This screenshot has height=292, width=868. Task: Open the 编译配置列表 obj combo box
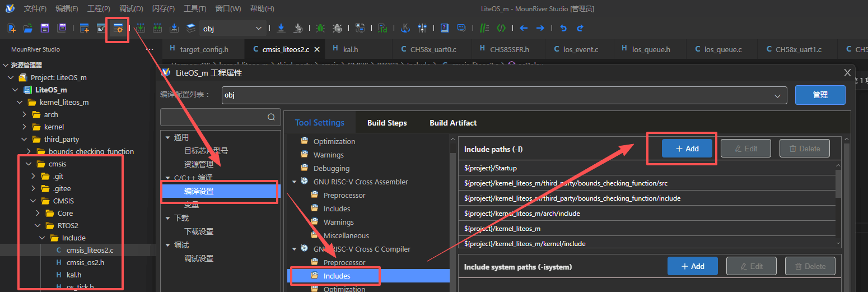504,95
